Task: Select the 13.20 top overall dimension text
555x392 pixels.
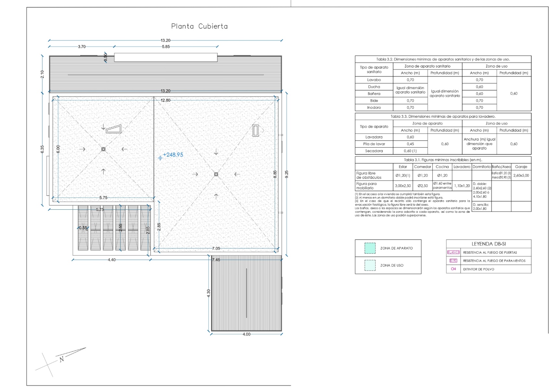Action: [165, 40]
